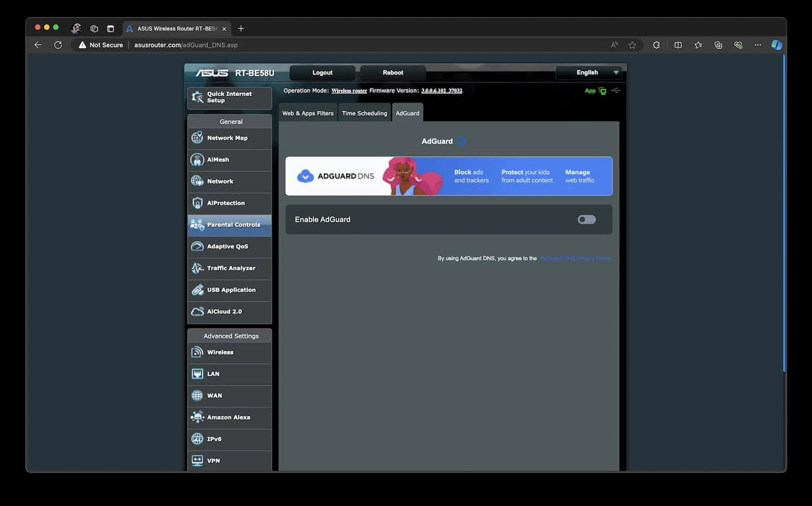Go back using browser back arrow
Screen dimensions: 812x506
tap(38, 45)
